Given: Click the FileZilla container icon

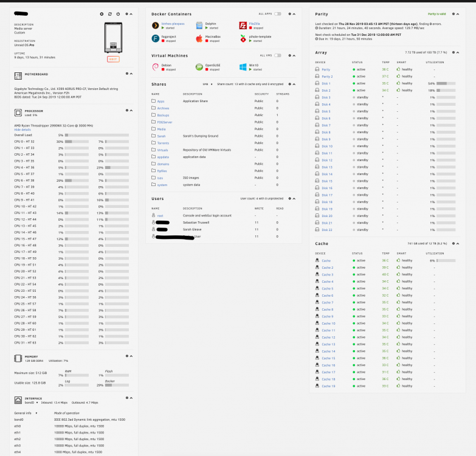Looking at the screenshot, I should click(243, 26).
